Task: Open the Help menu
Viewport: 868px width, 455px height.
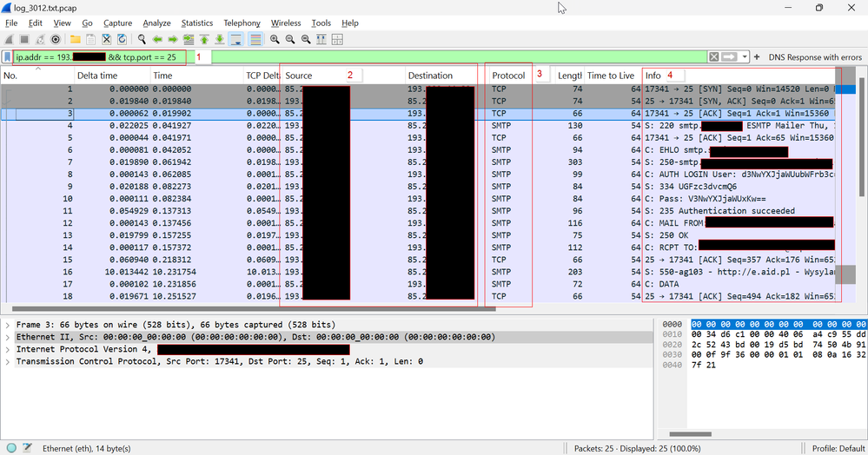Action: point(350,23)
